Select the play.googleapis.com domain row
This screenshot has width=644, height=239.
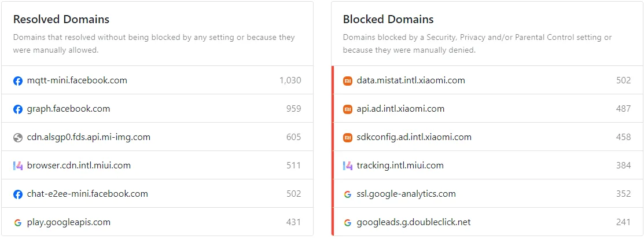click(x=157, y=222)
